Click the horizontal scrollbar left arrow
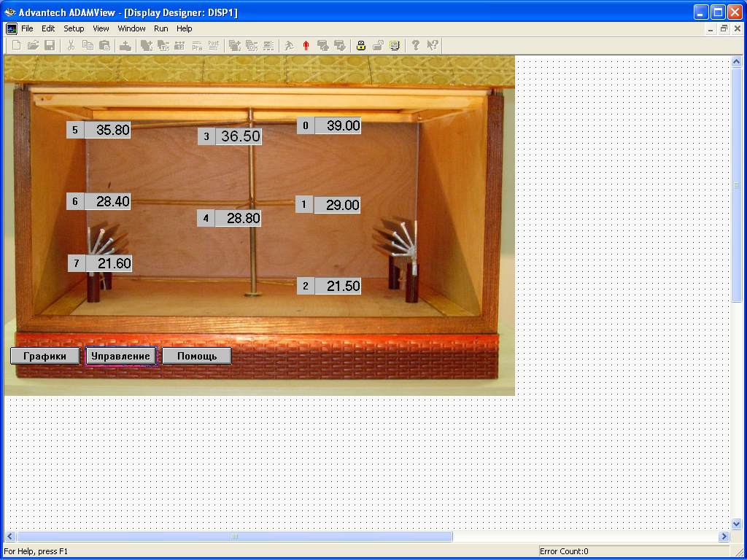Image resolution: width=747 pixels, height=560 pixels. point(10,536)
